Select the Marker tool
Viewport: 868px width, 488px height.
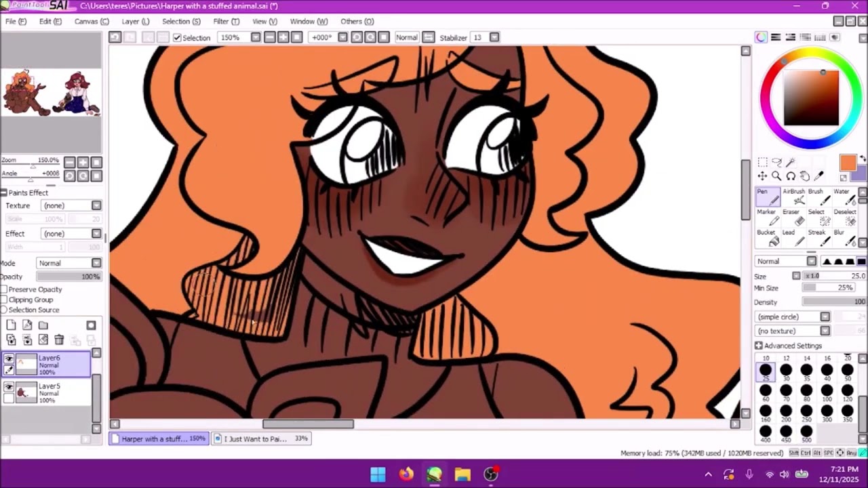768,217
